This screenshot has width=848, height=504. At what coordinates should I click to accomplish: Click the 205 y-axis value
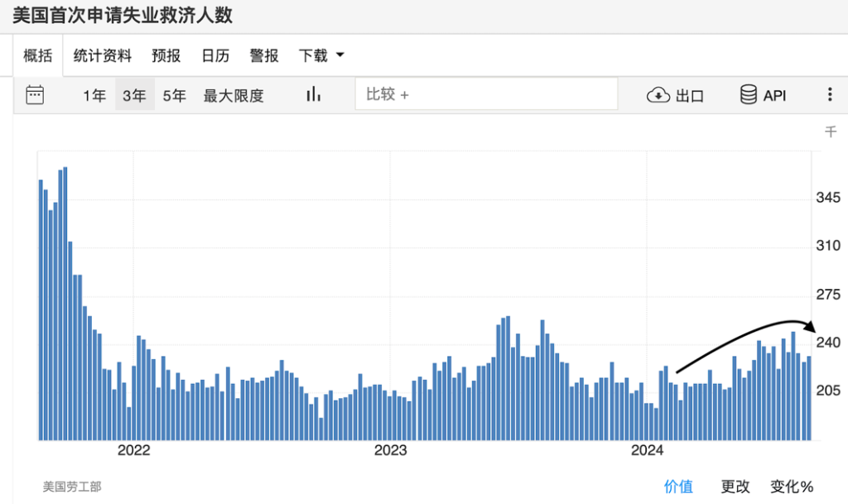click(828, 391)
